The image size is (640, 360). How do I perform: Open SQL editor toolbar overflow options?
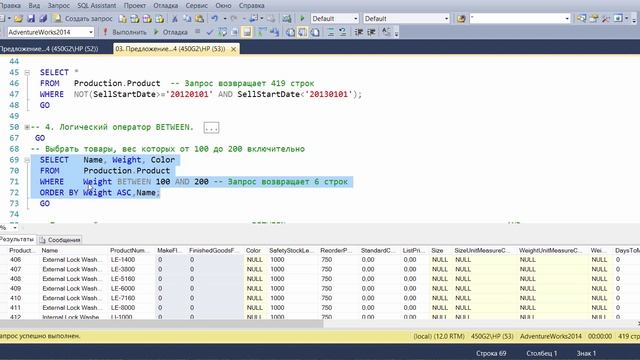396,33
